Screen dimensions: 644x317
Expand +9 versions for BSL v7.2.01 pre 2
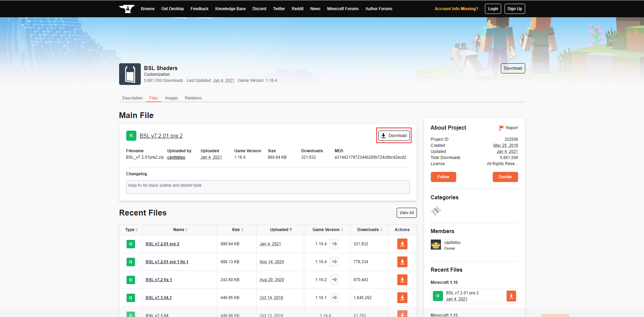click(334, 244)
